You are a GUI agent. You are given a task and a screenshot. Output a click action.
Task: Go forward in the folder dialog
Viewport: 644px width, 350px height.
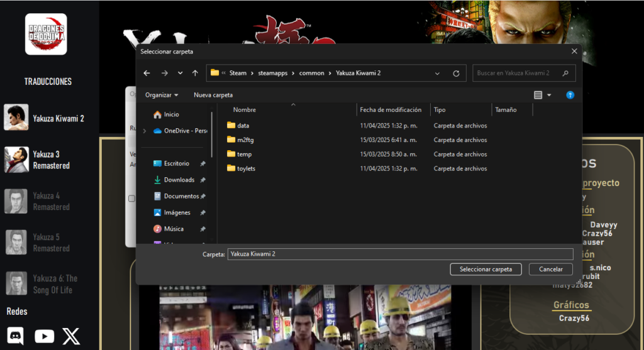click(x=164, y=73)
